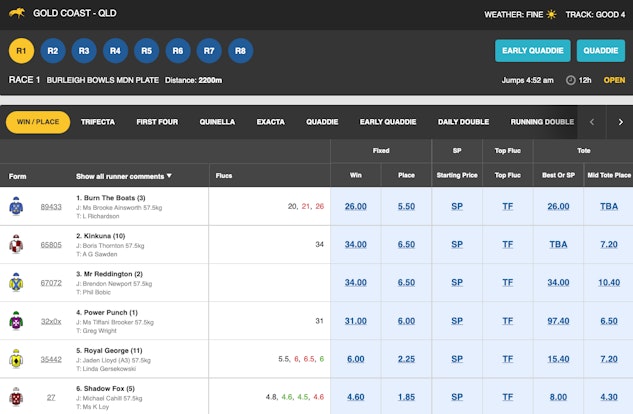
Task: Click Shadow Fox jockey silks icon
Action: point(16,397)
